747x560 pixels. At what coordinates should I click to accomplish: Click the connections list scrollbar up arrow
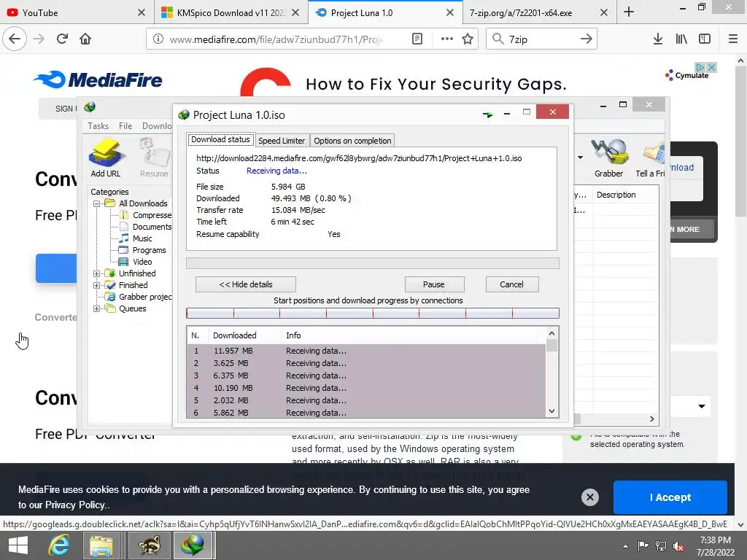click(x=551, y=333)
